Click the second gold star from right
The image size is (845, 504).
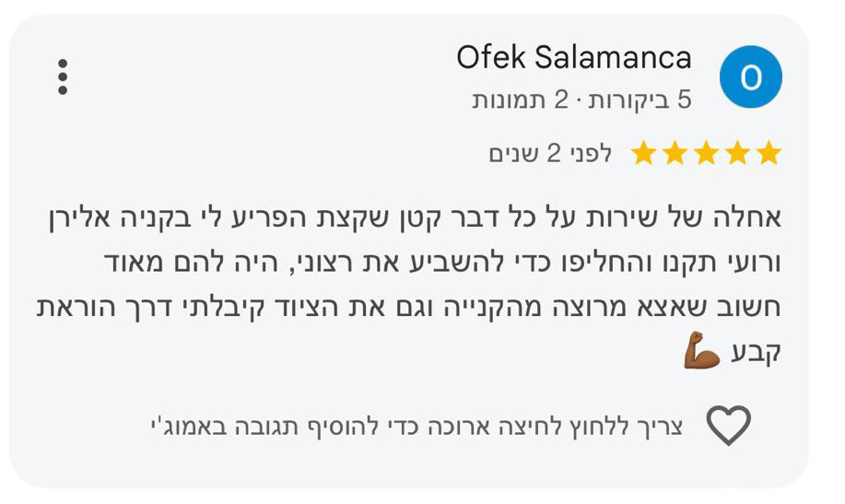coord(737,153)
